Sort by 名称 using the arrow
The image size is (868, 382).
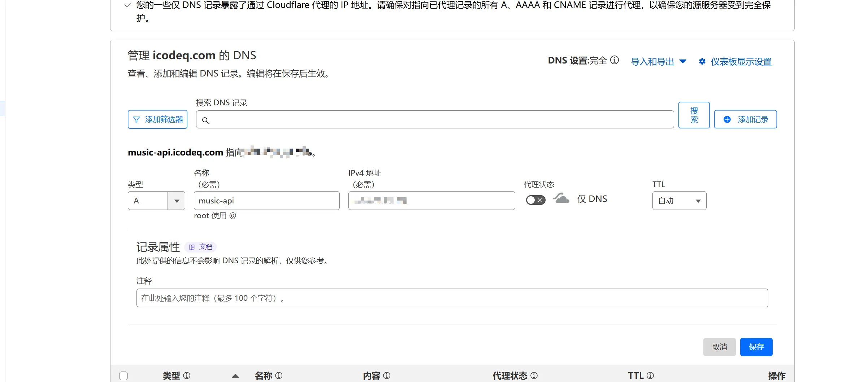[235, 376]
